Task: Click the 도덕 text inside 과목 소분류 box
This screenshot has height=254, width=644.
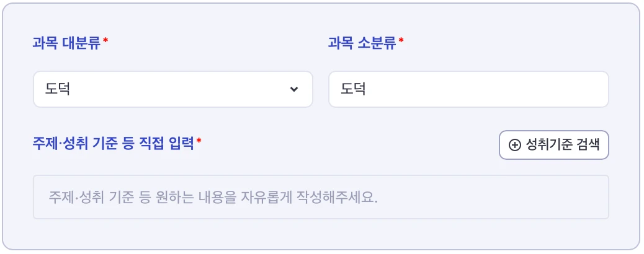Action: (353, 89)
